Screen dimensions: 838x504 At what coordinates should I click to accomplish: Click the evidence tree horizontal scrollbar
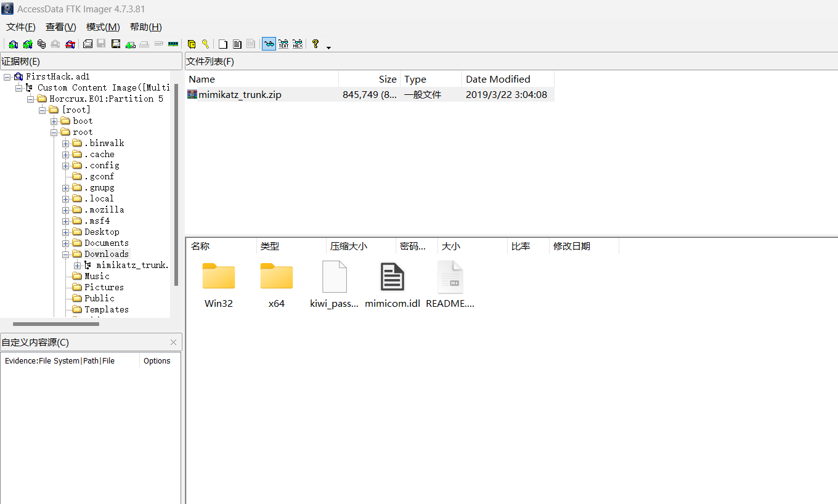(56, 324)
